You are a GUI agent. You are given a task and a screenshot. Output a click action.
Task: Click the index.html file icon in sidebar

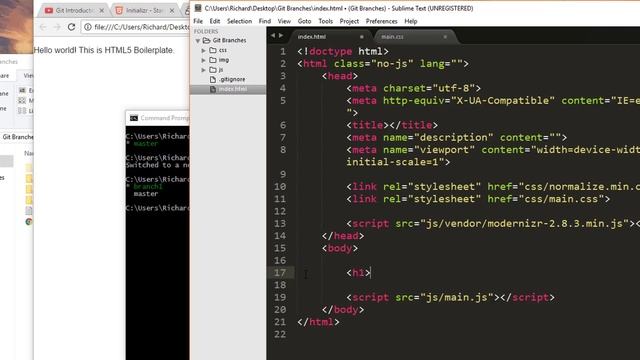(x=213, y=89)
